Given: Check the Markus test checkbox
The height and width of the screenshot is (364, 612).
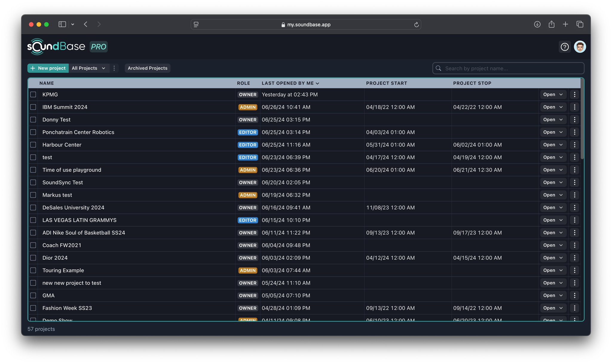Looking at the screenshot, I should [x=33, y=195].
